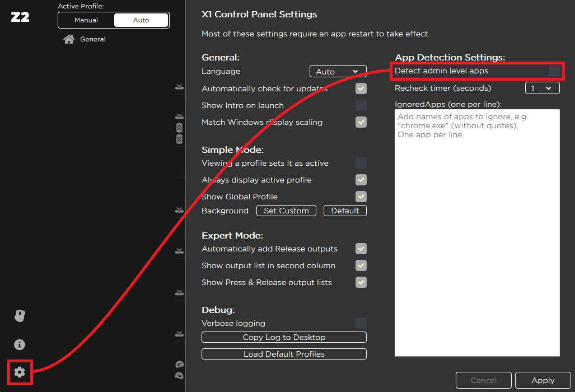Click the Cancel button

[484, 380]
